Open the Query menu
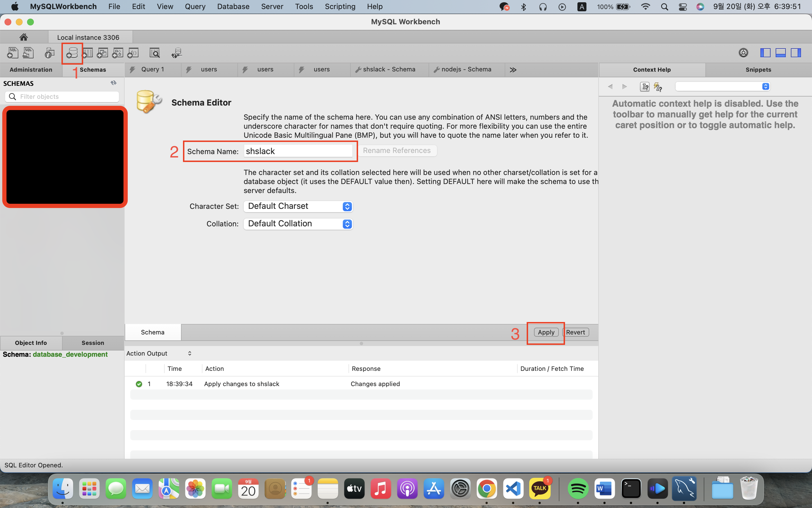This screenshot has width=812, height=508. click(195, 6)
